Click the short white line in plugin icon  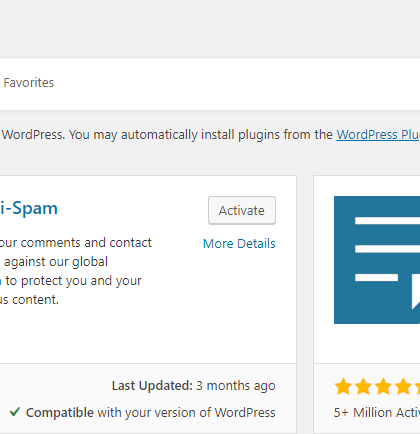tap(376, 277)
